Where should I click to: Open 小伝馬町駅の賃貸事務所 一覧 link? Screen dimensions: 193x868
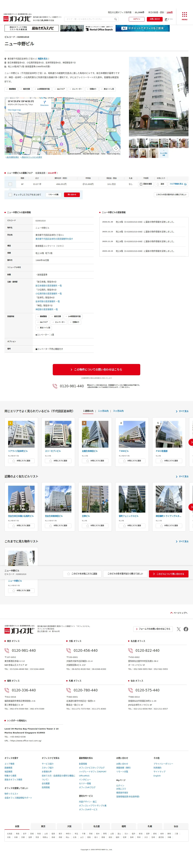[x=49, y=293]
